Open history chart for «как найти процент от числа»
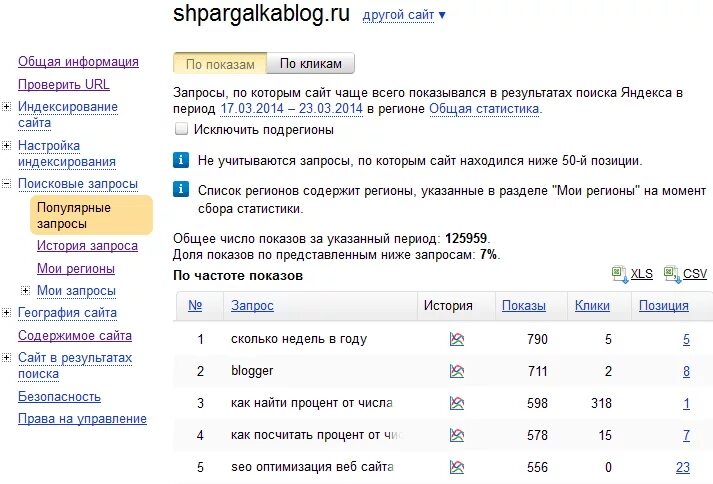Viewport: 713px width, 484px height. (457, 403)
